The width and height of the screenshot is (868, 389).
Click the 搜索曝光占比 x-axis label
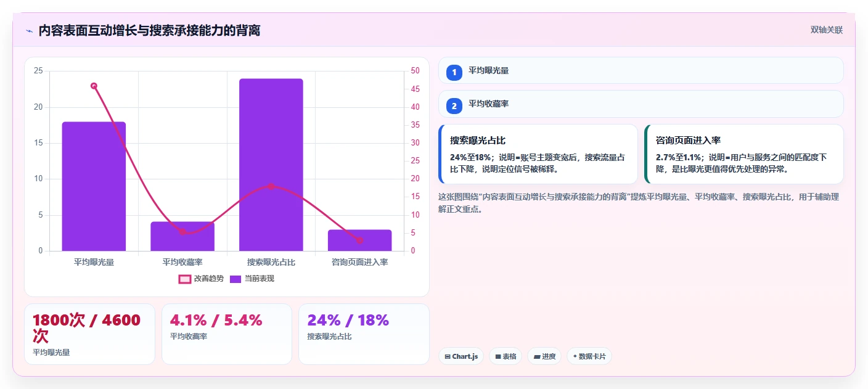(x=271, y=262)
